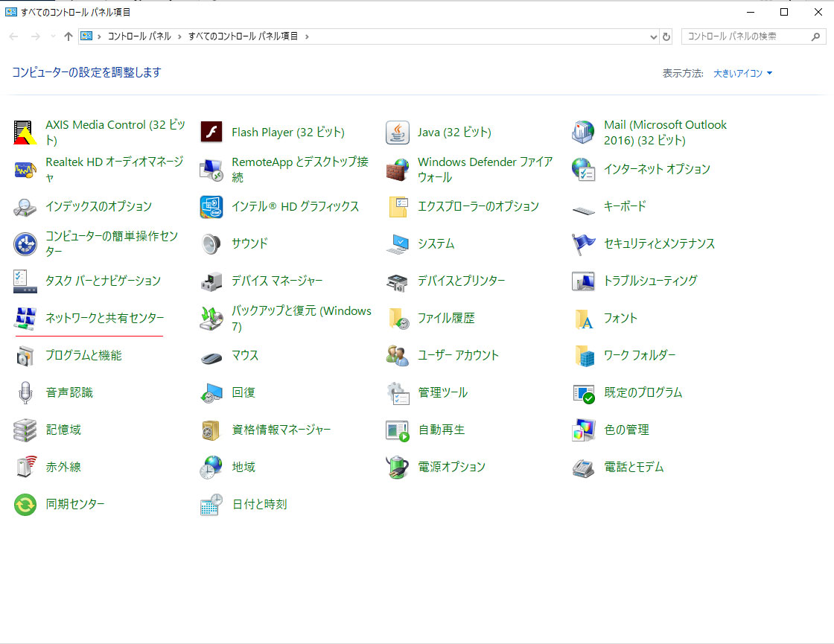Click the control panel icon in address bar

pos(86,36)
